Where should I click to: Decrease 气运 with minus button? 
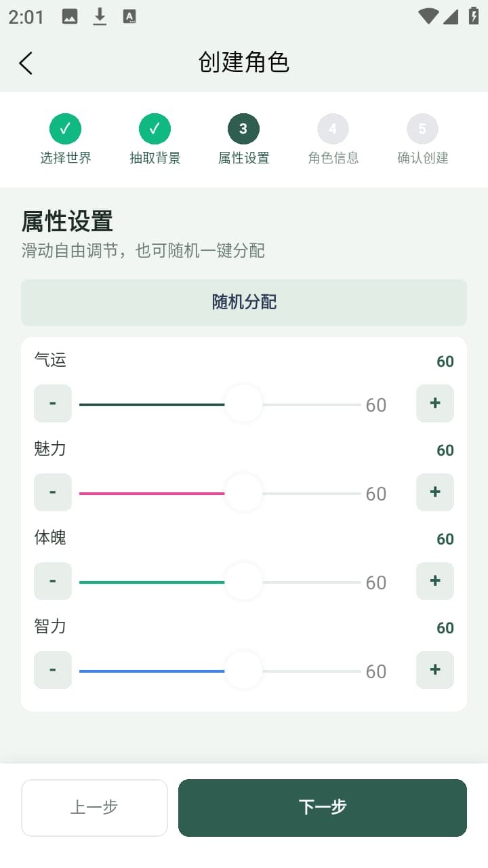53,403
